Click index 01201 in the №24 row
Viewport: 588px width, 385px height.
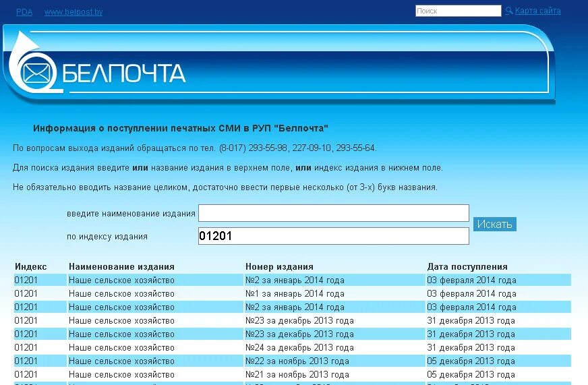[26, 347]
